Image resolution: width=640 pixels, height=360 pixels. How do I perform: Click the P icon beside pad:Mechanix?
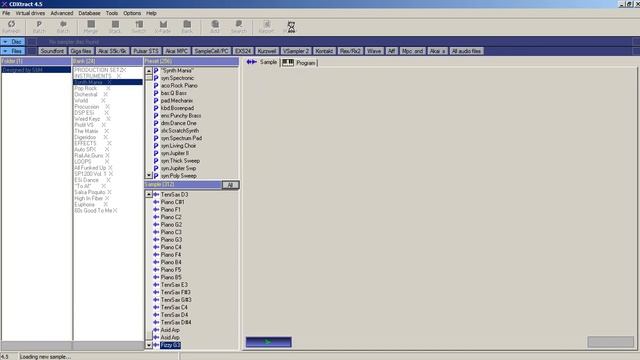[x=156, y=100]
